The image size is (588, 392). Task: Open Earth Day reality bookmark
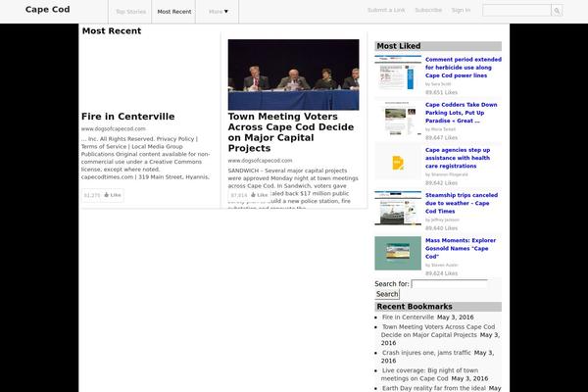coord(434,388)
